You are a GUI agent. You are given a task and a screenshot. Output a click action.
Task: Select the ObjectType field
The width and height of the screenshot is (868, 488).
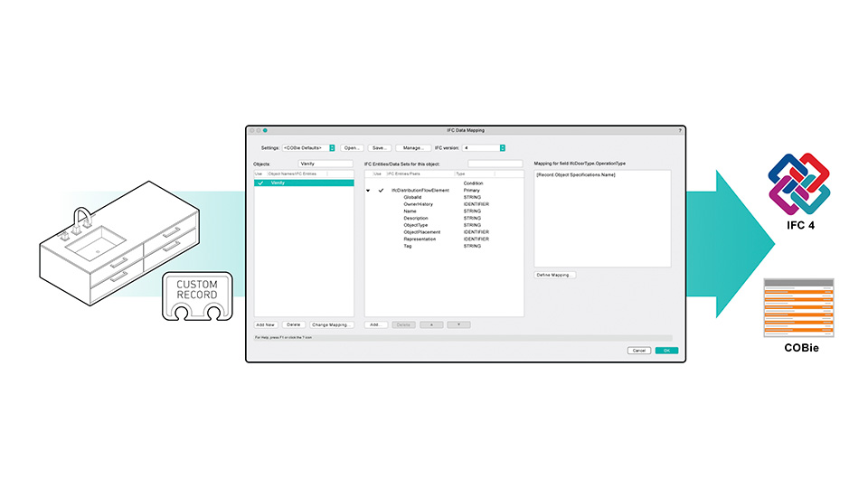coord(416,225)
